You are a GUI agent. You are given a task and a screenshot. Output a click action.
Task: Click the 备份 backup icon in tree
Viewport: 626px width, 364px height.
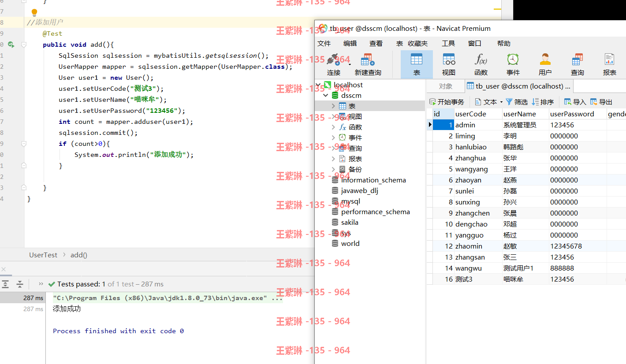(x=343, y=169)
